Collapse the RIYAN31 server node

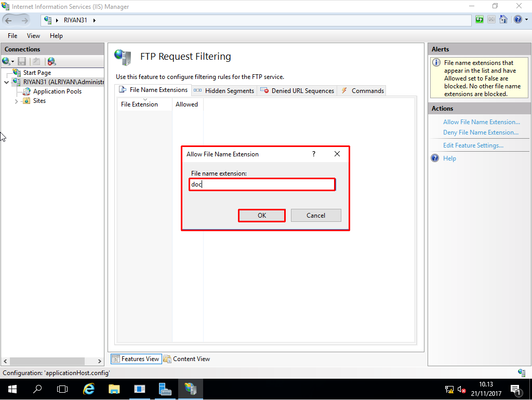(6, 82)
